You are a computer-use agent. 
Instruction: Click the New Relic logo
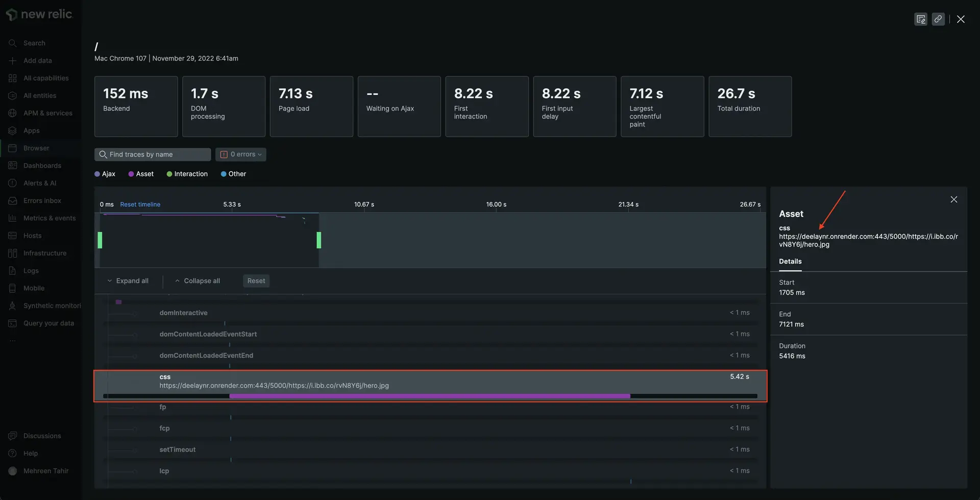pyautogui.click(x=39, y=14)
